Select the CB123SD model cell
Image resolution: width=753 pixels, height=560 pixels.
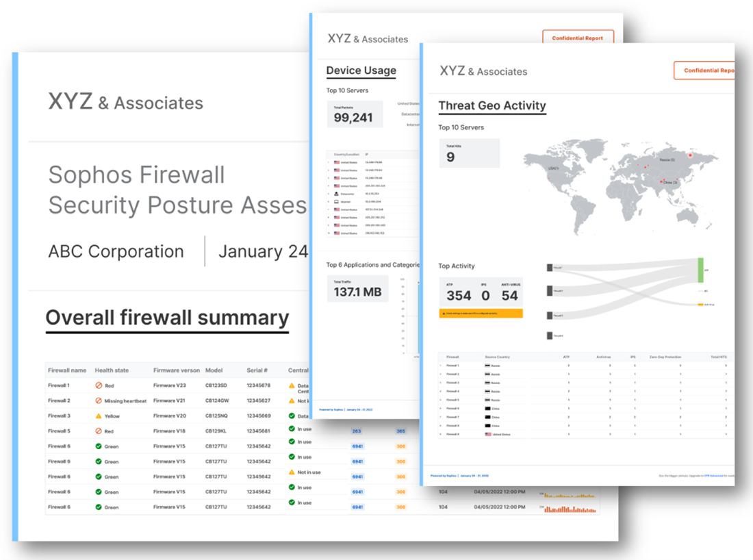(216, 385)
